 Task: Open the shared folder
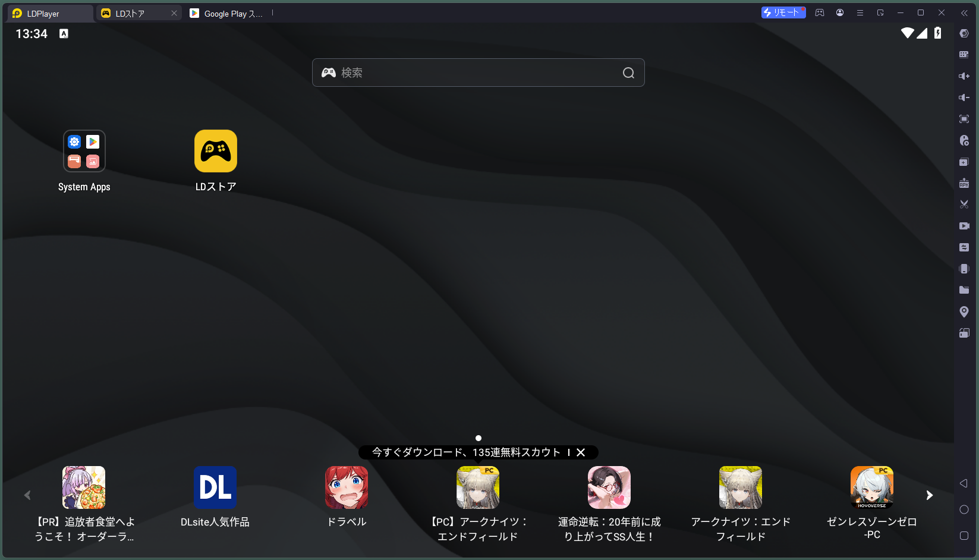[964, 290]
